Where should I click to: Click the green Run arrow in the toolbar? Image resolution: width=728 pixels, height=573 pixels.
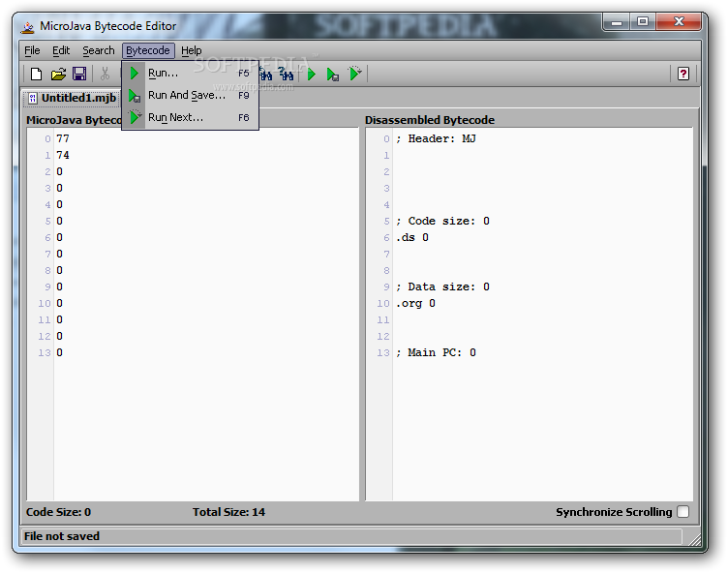[x=312, y=74]
